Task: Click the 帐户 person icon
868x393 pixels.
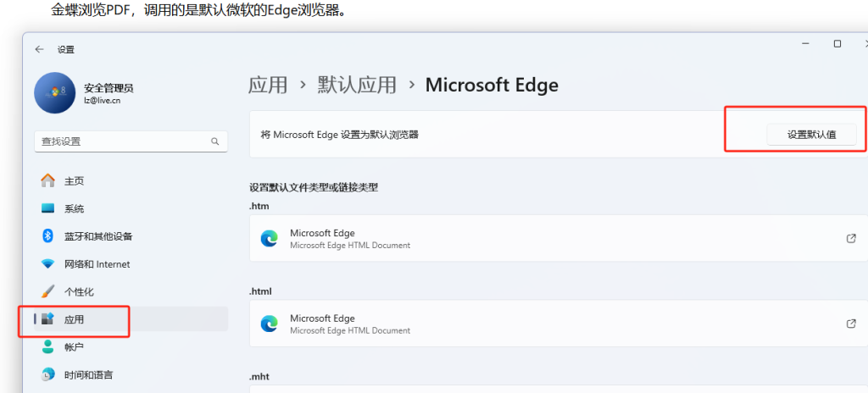Action: [x=48, y=347]
